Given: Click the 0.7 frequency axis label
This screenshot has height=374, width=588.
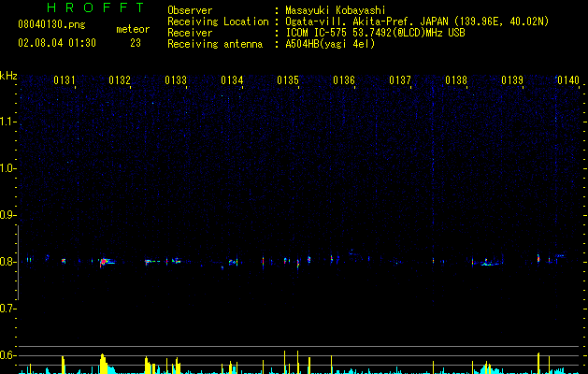Looking at the screenshot, I should pyautogui.click(x=7, y=309).
